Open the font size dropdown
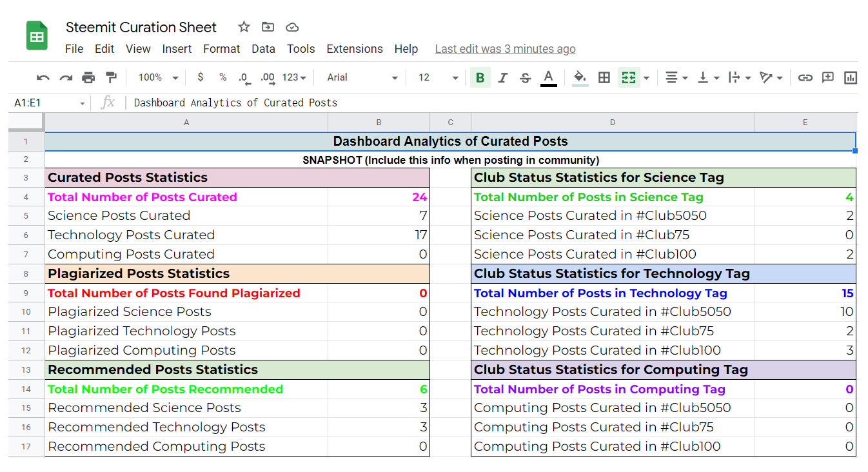Screen dimensions: 868x472 coord(438,77)
